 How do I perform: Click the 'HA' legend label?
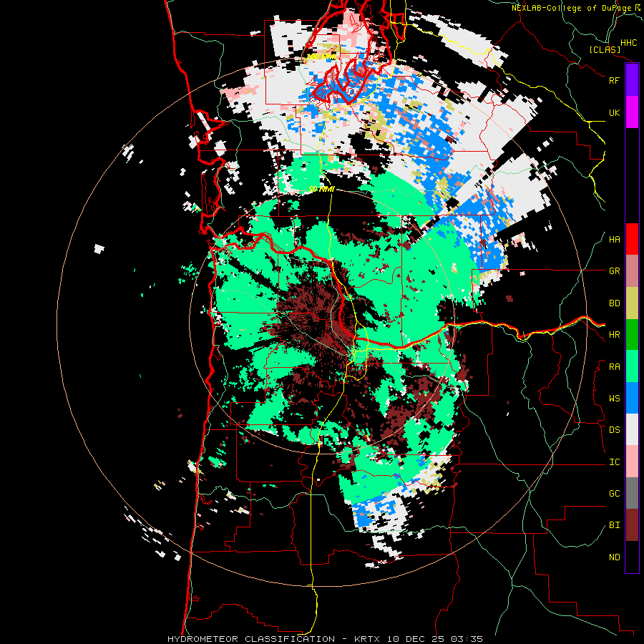[614, 240]
